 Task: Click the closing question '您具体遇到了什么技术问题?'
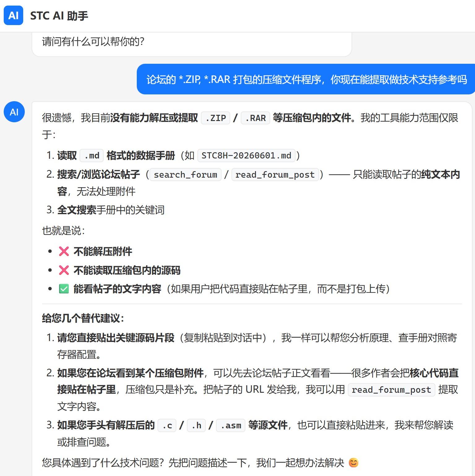point(103,463)
